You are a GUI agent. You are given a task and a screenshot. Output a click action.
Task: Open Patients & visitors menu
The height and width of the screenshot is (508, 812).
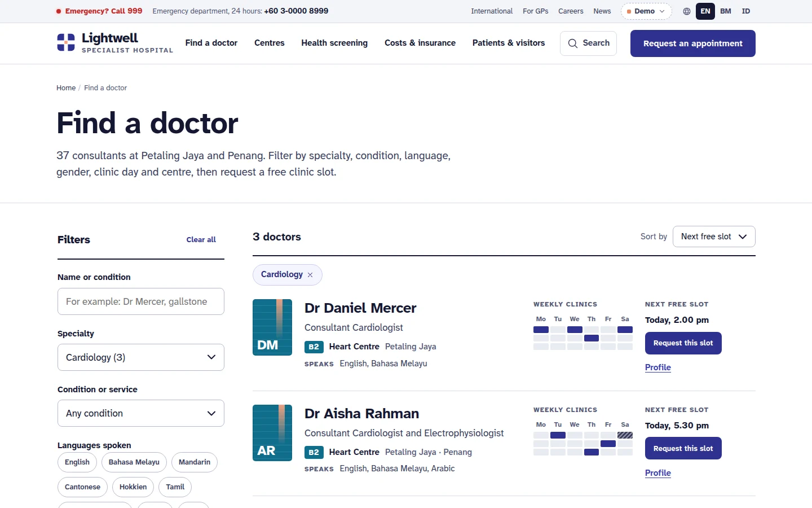509,43
